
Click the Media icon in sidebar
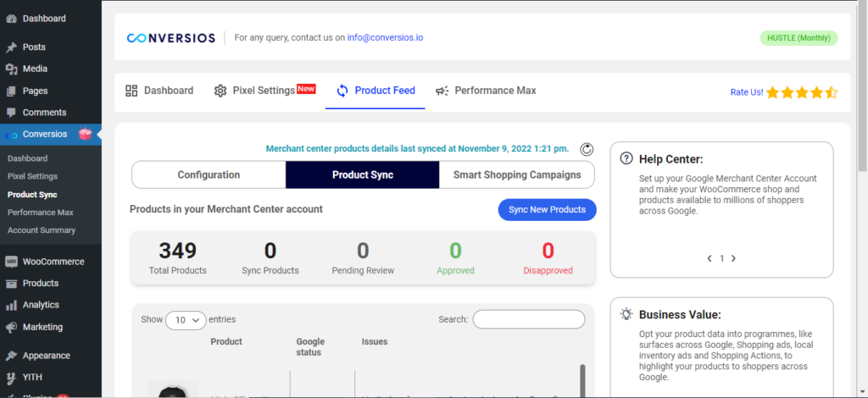click(11, 69)
